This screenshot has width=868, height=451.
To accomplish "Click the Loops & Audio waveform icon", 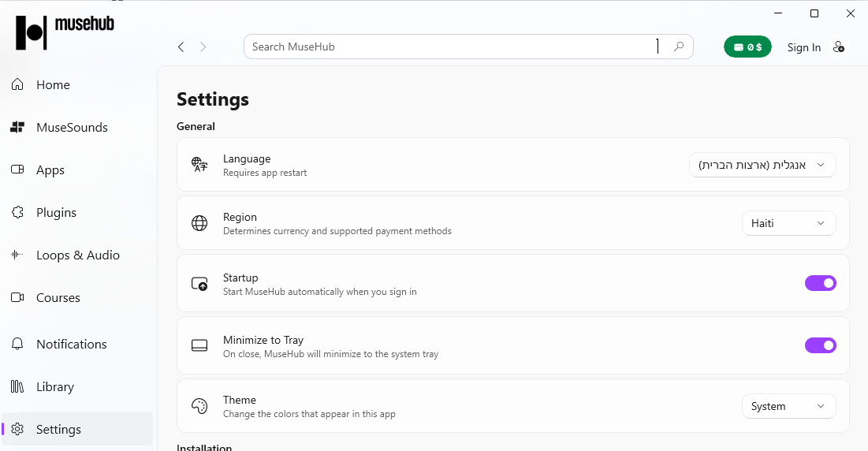I will coord(17,255).
